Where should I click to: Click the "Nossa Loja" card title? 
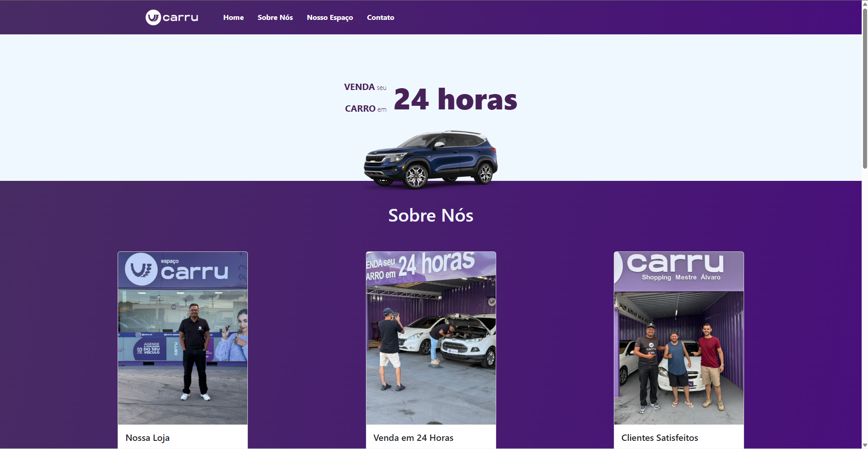(x=147, y=438)
